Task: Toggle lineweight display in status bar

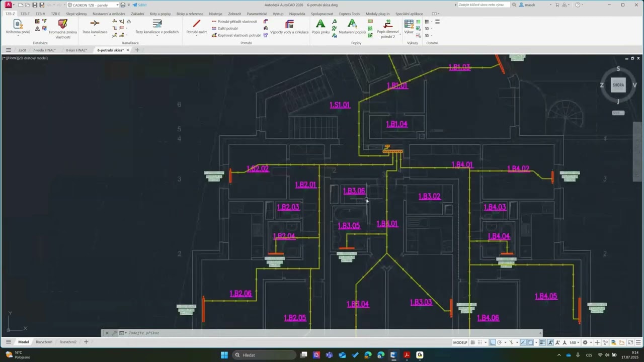Action: [x=542, y=342]
